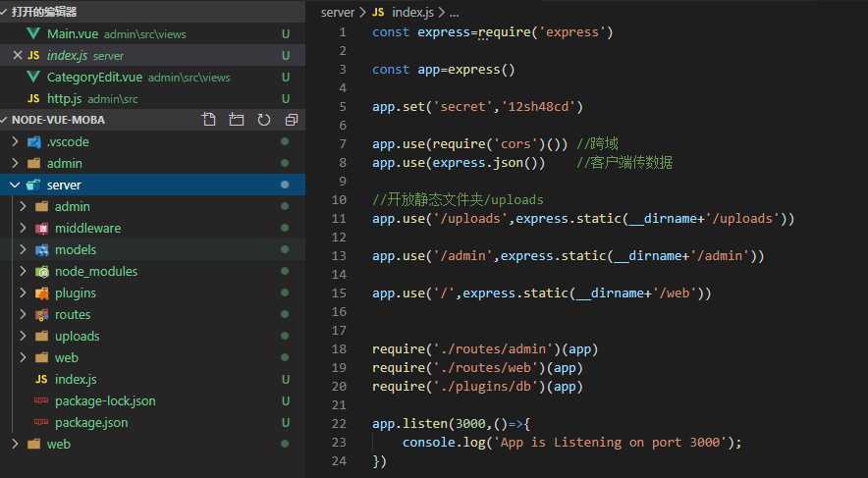Click JS icon beside index.js in server folder
The height and width of the screenshot is (478, 868).
tap(41, 379)
